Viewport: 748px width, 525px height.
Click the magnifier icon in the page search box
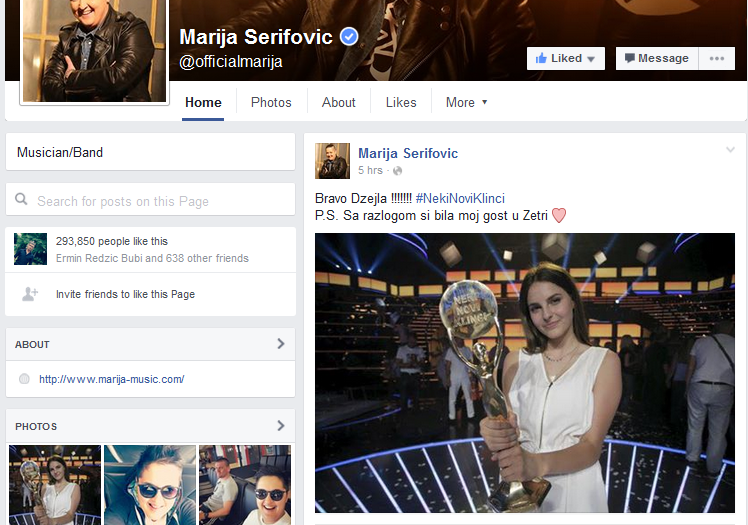[x=22, y=201]
